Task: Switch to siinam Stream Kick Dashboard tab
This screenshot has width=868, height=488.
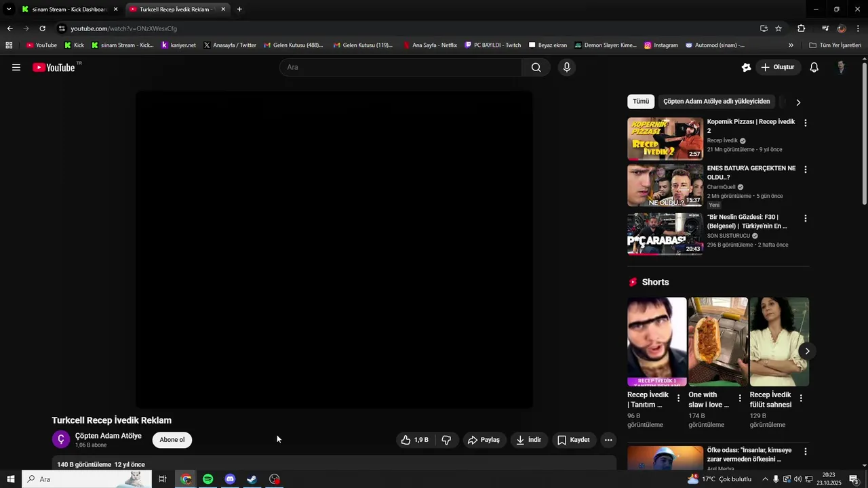Action: 68,9
